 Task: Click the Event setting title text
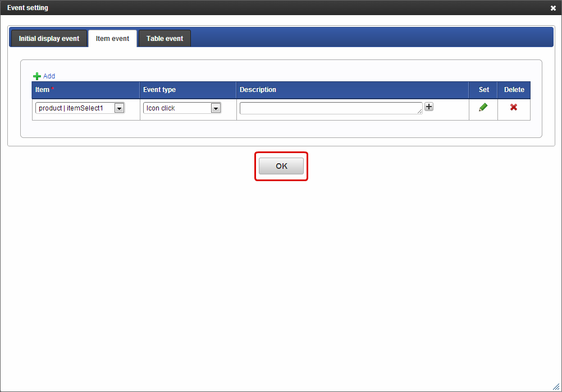coord(28,8)
